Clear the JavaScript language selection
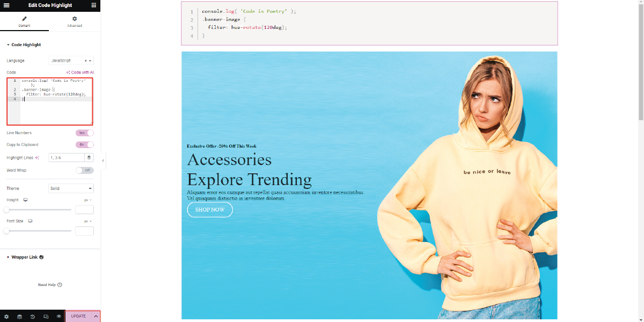This screenshot has width=644, height=322. click(x=85, y=61)
